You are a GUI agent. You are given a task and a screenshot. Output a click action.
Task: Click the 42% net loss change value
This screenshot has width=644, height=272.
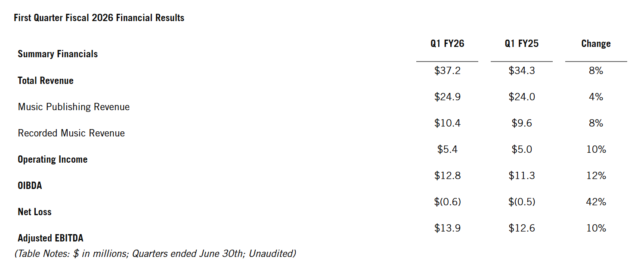[596, 202]
